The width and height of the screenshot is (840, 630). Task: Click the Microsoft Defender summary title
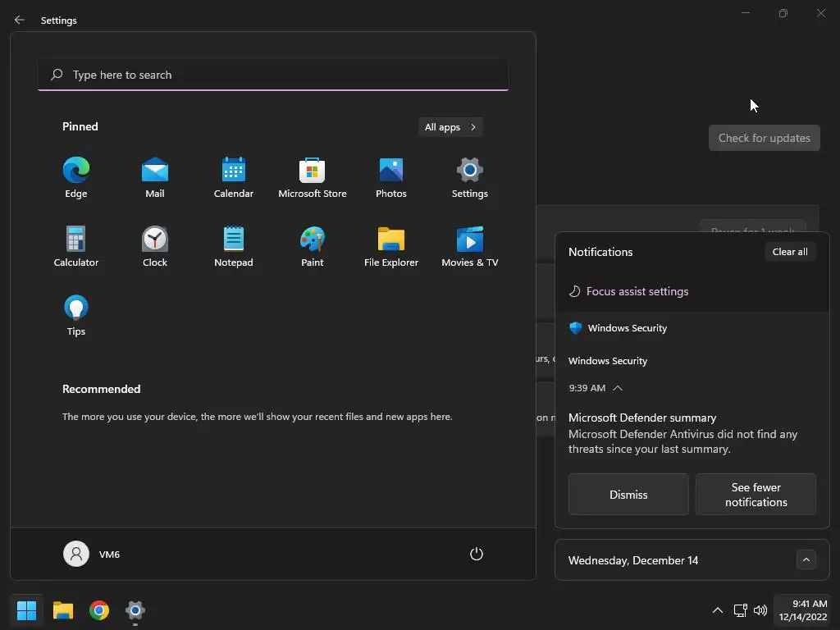(x=642, y=418)
